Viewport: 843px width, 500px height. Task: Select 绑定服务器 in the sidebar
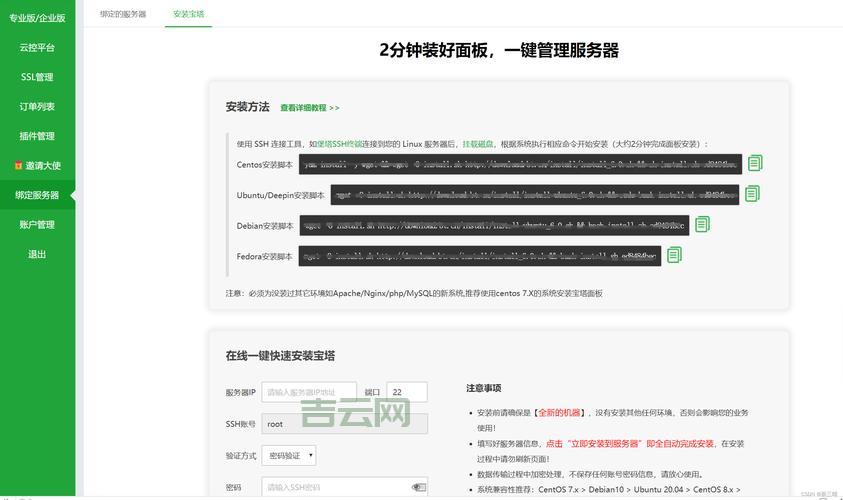[37, 195]
